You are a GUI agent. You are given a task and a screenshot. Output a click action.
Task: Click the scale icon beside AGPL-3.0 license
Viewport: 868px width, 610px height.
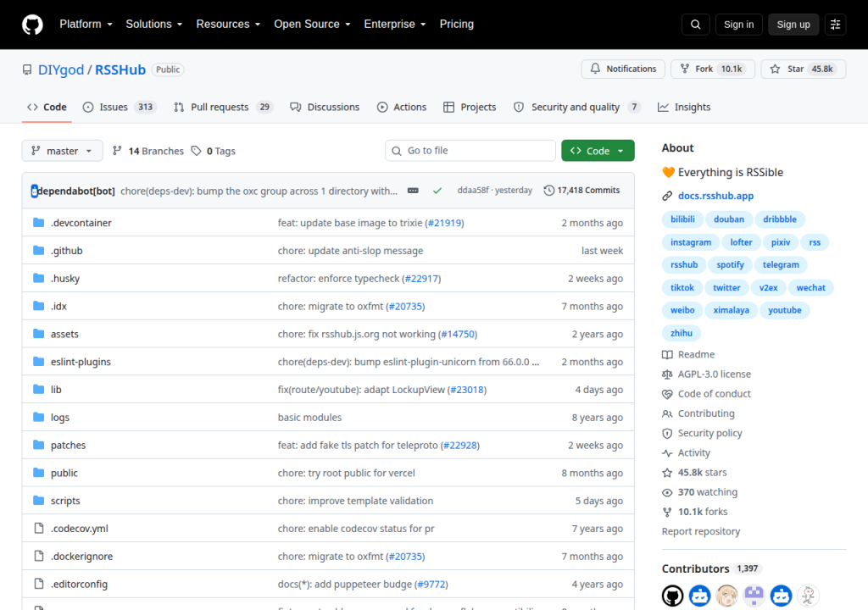667,374
